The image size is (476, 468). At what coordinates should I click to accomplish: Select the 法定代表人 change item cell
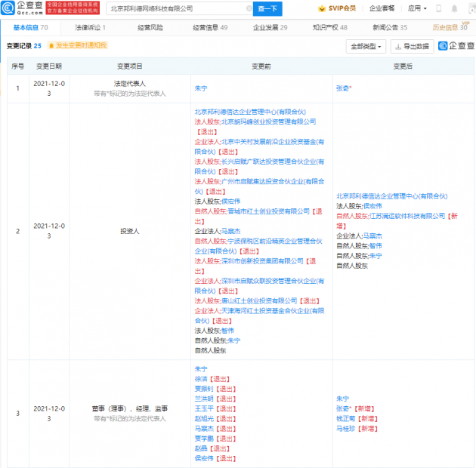pyautogui.click(x=130, y=88)
